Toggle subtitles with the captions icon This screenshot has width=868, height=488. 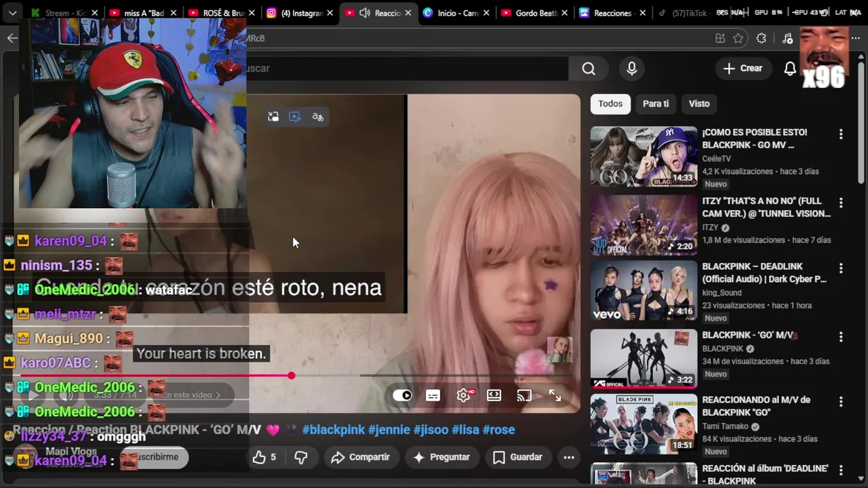433,395
